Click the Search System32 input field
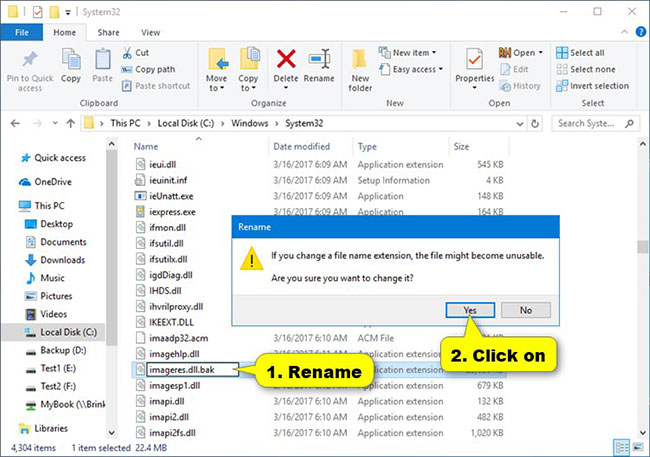Screen dimensions: 650x457 [595, 123]
